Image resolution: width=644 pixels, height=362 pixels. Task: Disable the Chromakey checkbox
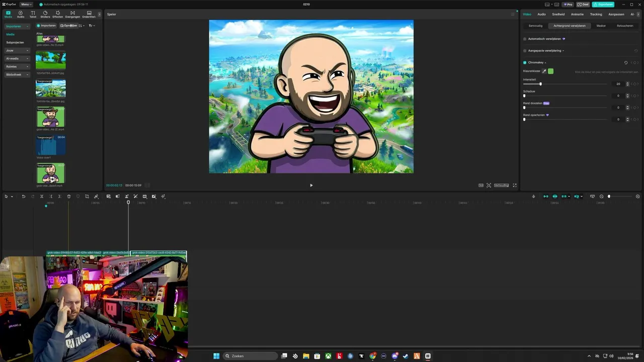[x=525, y=63]
